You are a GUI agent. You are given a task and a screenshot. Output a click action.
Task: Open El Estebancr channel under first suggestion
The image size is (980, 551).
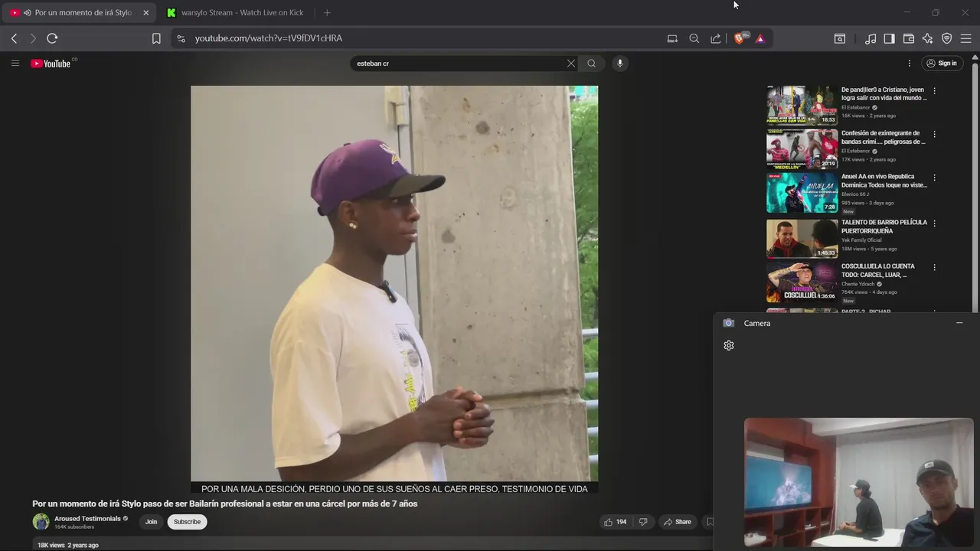click(x=856, y=107)
